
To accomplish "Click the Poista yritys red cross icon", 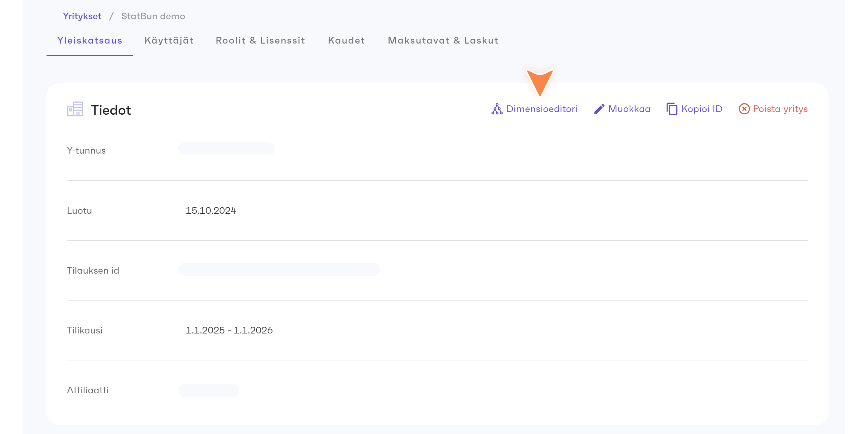I will tap(744, 109).
